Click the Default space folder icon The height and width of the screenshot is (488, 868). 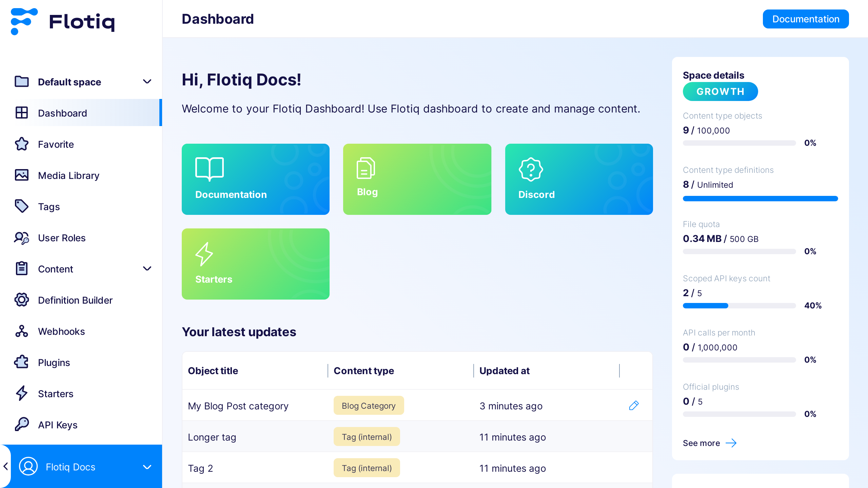click(x=22, y=82)
